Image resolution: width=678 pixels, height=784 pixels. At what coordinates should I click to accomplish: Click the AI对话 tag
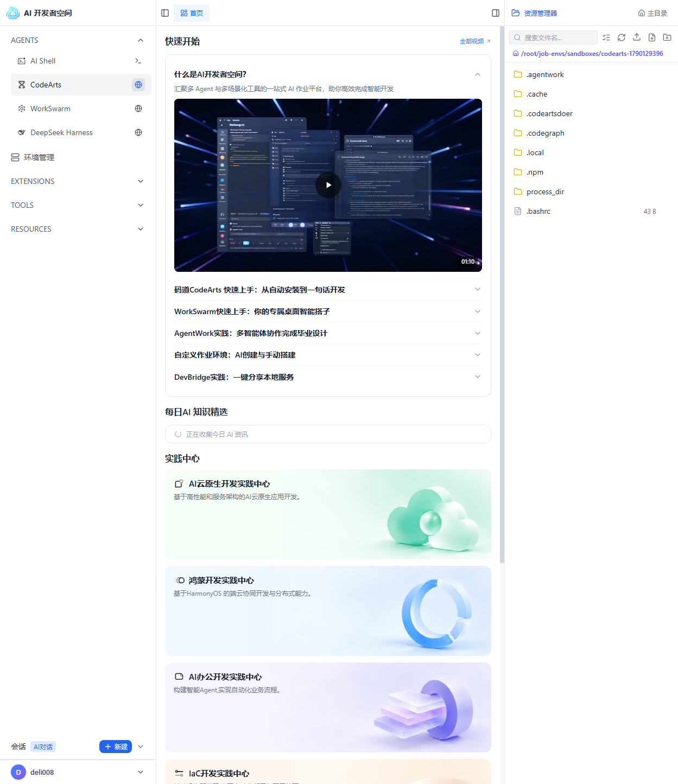[43, 747]
